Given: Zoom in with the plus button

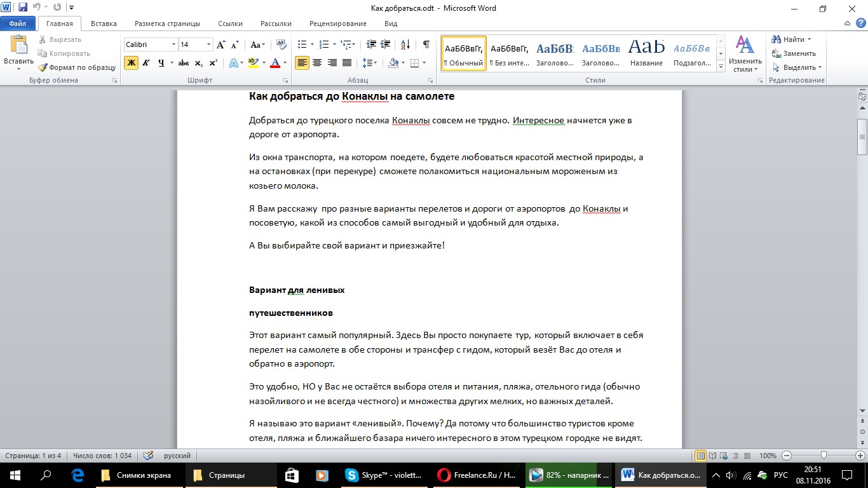Looking at the screenshot, I should tap(860, 456).
